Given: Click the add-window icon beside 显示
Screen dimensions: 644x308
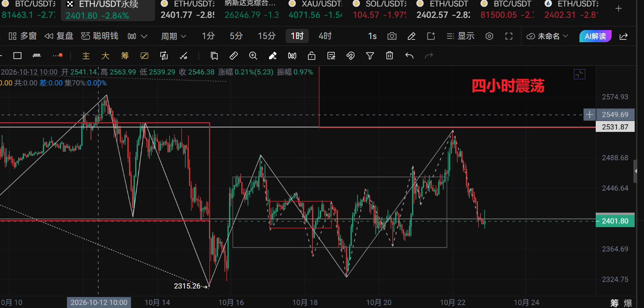Looking at the screenshot, I should [x=431, y=36].
